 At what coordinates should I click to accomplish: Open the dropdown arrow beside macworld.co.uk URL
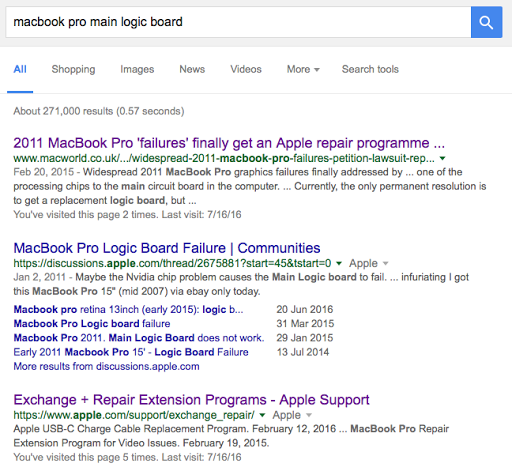pos(442,158)
